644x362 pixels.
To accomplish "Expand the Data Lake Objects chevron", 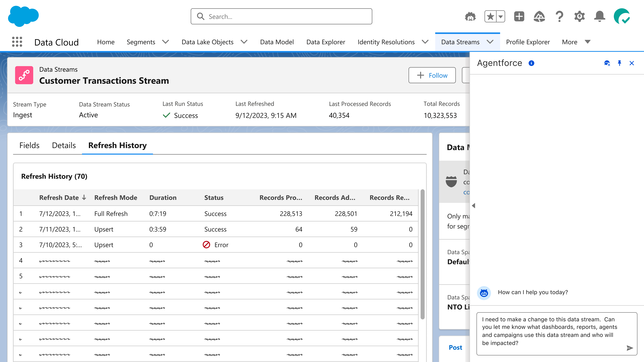I will [x=244, y=42].
